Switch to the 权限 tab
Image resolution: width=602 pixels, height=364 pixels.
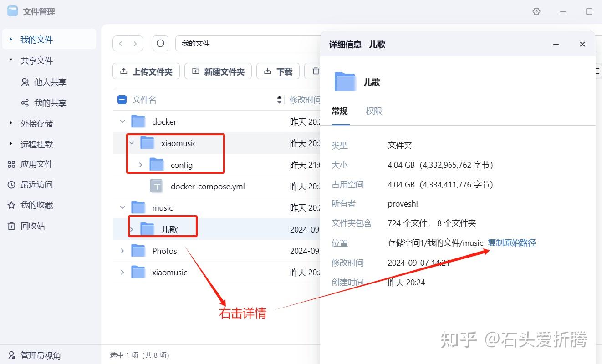pyautogui.click(x=373, y=111)
